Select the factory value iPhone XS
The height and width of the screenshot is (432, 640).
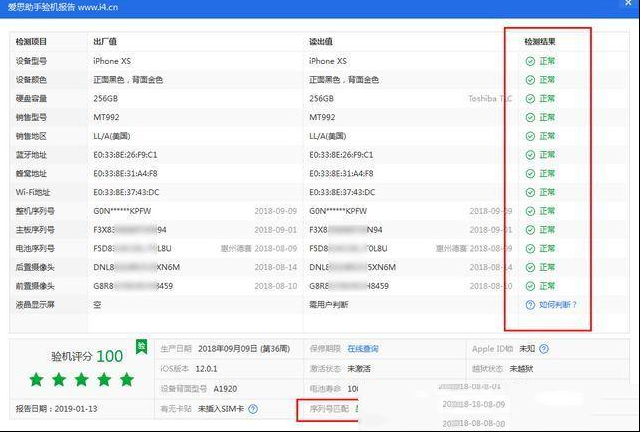(112, 61)
